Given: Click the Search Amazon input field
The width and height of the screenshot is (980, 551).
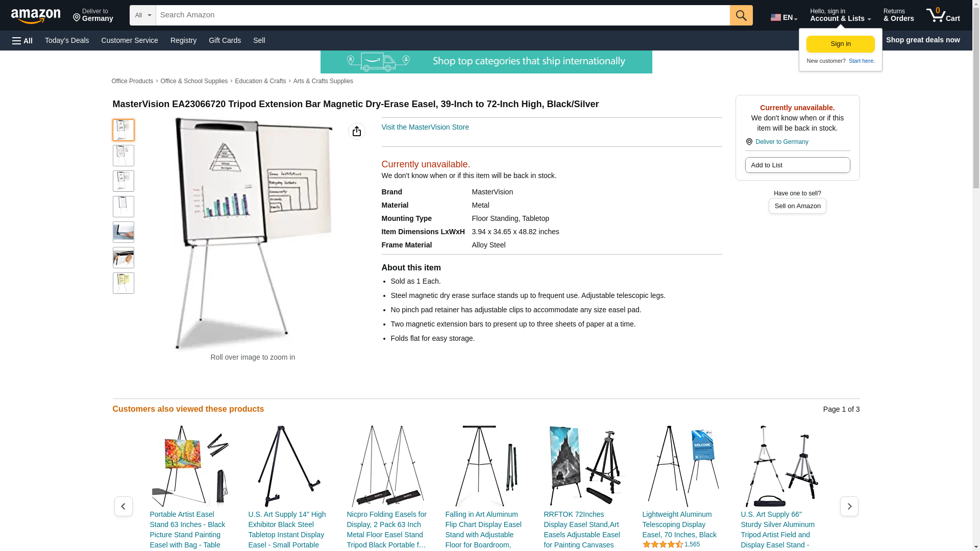Looking at the screenshot, I should (x=443, y=15).
